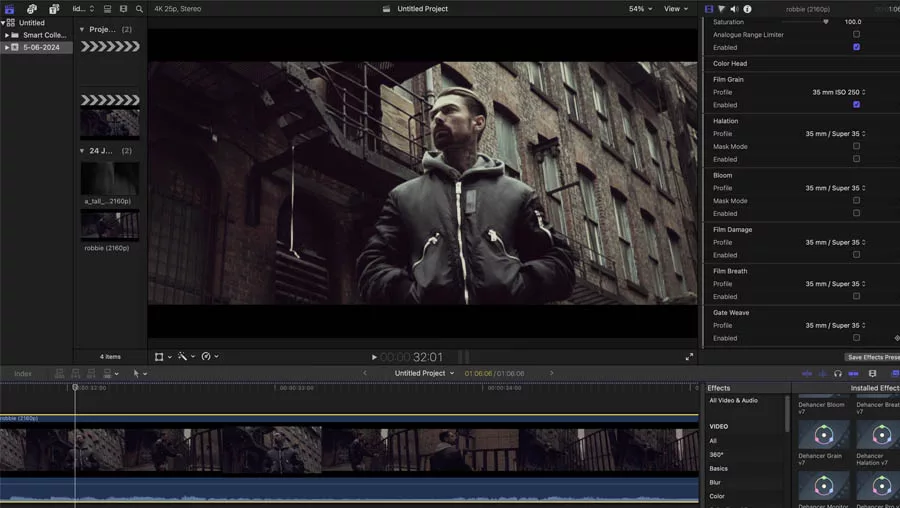Select All Video & Audio effects category

tap(734, 400)
